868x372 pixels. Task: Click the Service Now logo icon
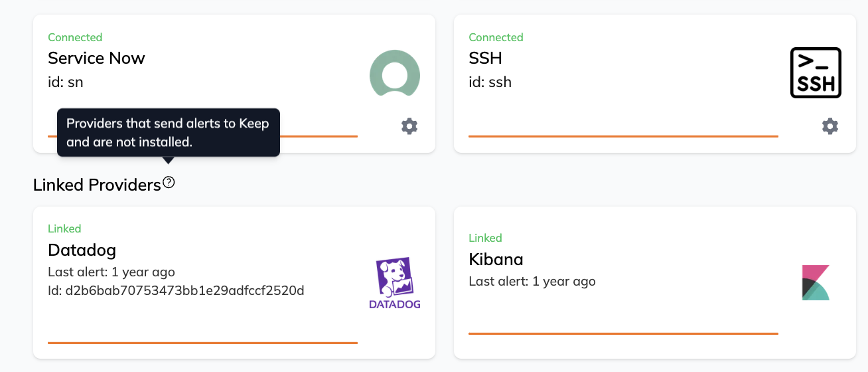395,72
